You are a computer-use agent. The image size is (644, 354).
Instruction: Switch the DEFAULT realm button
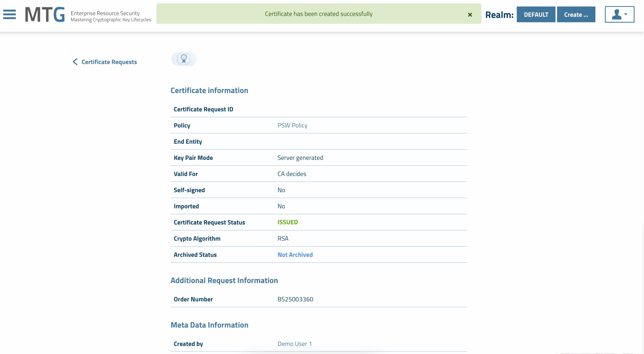tap(536, 14)
